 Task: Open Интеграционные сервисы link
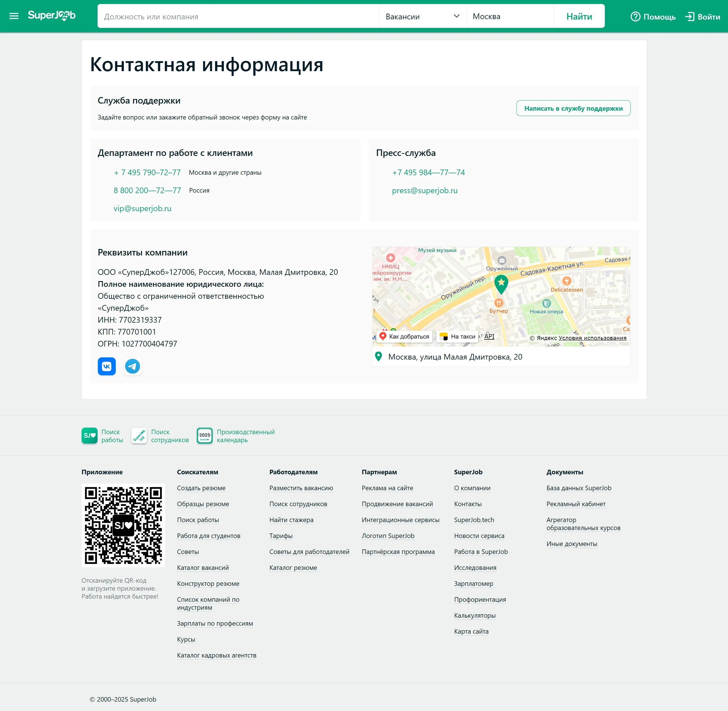click(x=400, y=520)
